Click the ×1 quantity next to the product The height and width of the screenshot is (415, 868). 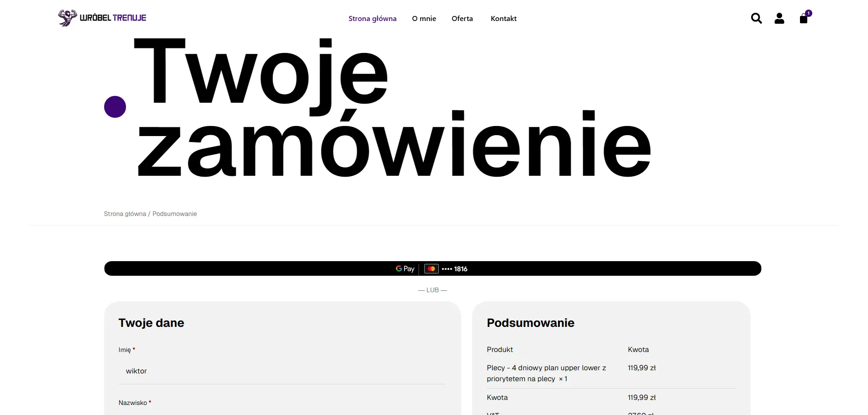click(563, 379)
